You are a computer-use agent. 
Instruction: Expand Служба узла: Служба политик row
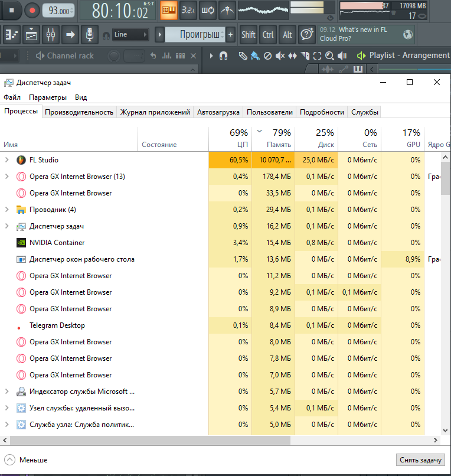[x=7, y=425]
